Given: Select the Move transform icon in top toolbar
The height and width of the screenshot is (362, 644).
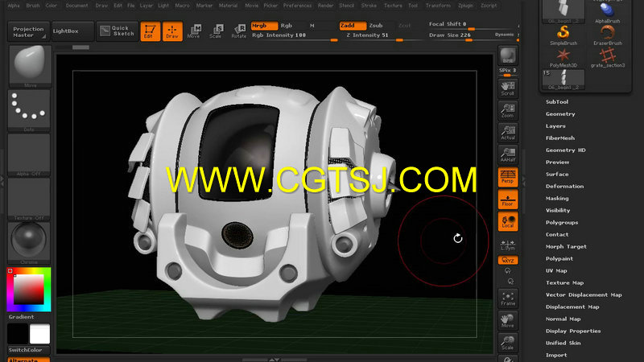Looking at the screenshot, I should (193, 31).
